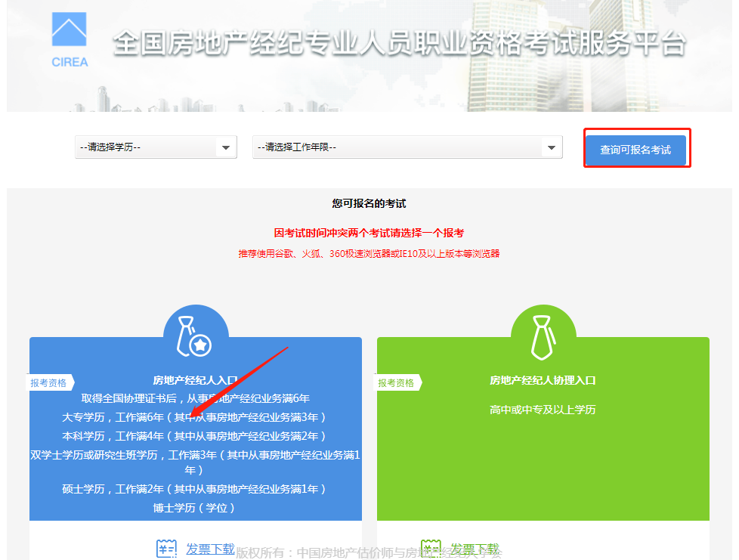Click the 本科学历 requirement line

pos(195,436)
